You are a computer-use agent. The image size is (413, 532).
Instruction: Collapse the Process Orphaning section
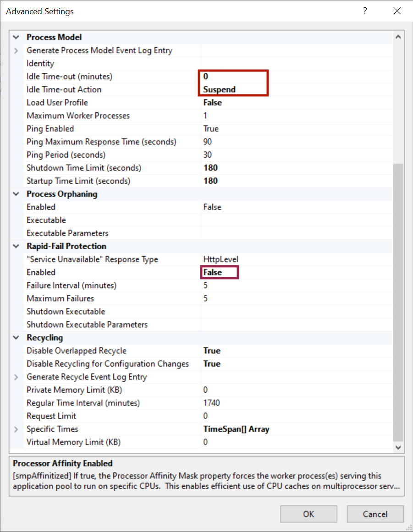16,194
